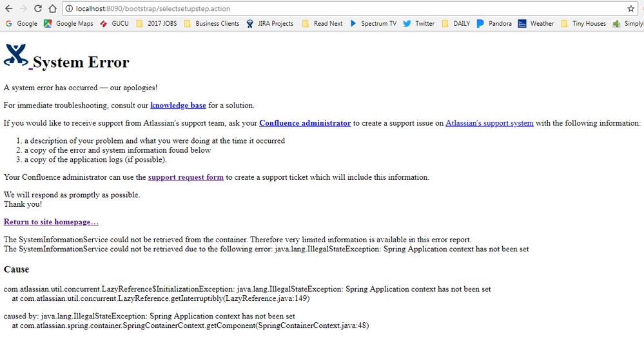Open the support request form link
The width and height of the screenshot is (644, 337).
186,177
